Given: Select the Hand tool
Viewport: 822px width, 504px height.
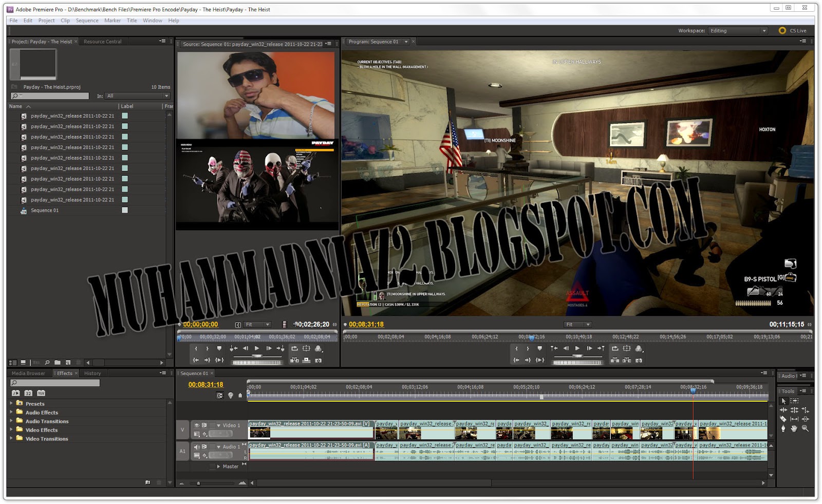Looking at the screenshot, I should (x=794, y=428).
